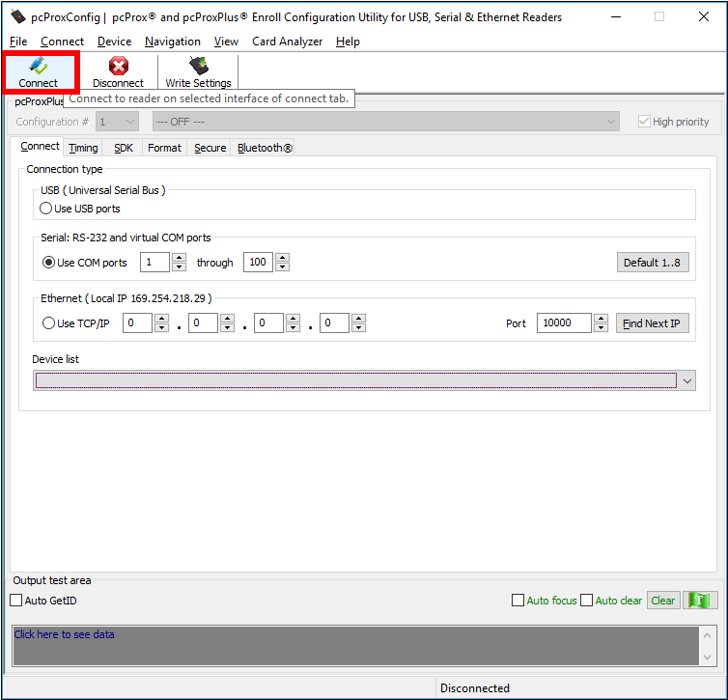Viewport: 728px width, 700px height.
Task: Open the Help menu
Action: [348, 42]
